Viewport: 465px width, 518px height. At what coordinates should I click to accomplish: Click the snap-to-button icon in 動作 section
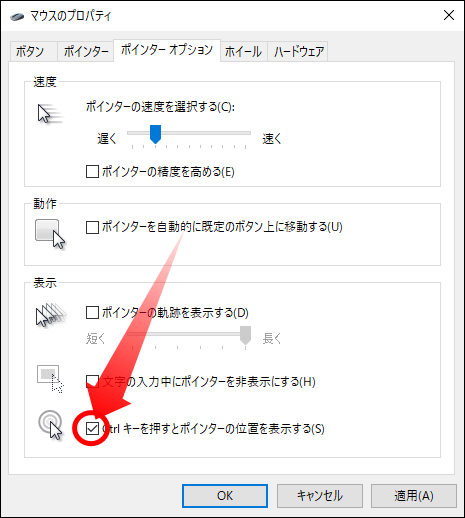coord(50,234)
